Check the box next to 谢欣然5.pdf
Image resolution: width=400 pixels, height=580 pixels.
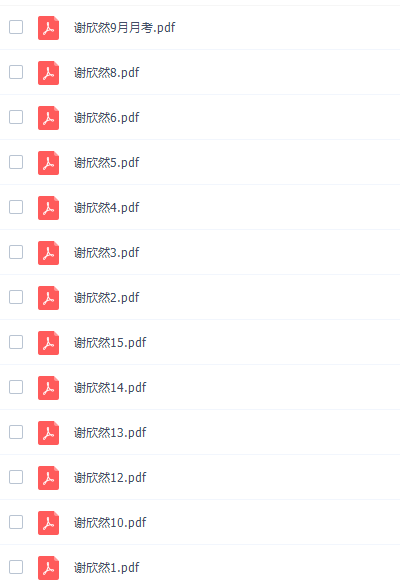[16, 162]
